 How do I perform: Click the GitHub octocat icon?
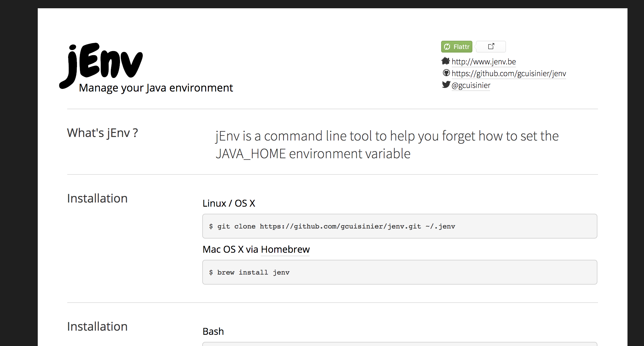446,73
